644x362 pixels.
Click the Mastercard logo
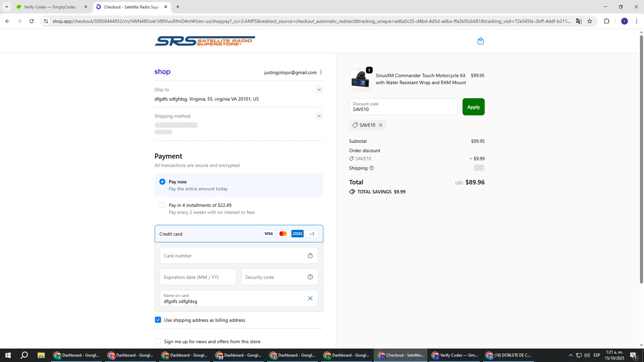pyautogui.click(x=283, y=234)
